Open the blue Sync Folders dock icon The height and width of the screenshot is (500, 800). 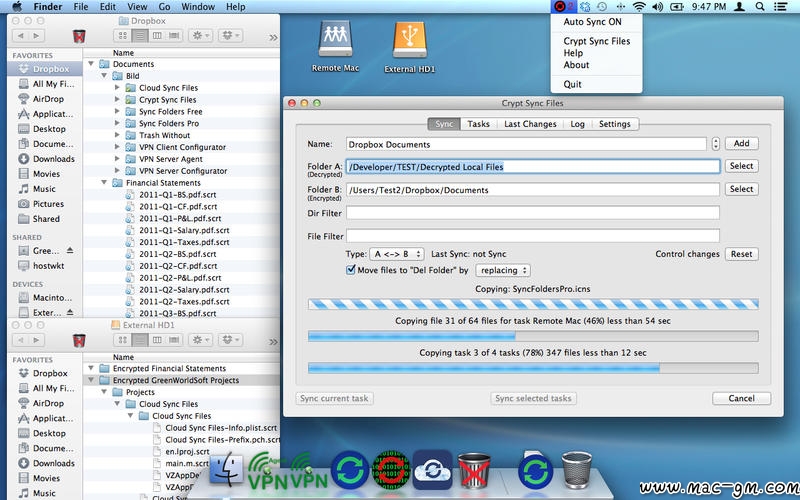click(x=349, y=469)
